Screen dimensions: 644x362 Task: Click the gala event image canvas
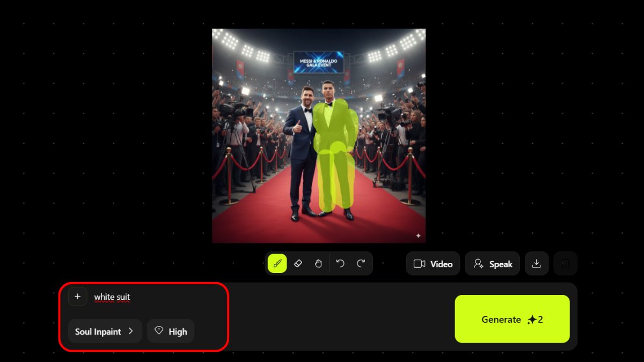[319, 136]
